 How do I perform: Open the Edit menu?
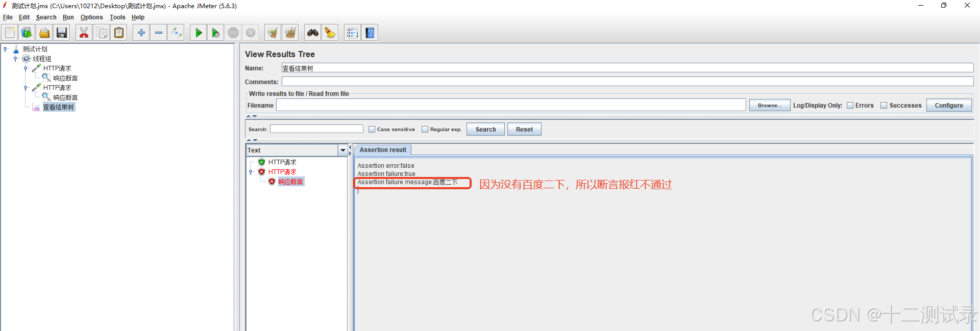pos(24,17)
